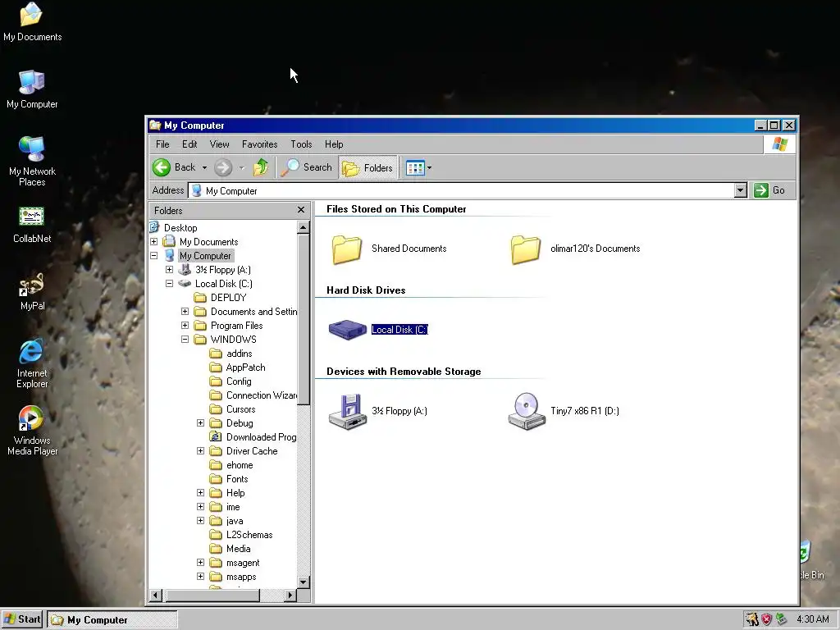Click the red shield security tray icon
The image size is (840, 630).
point(767,619)
